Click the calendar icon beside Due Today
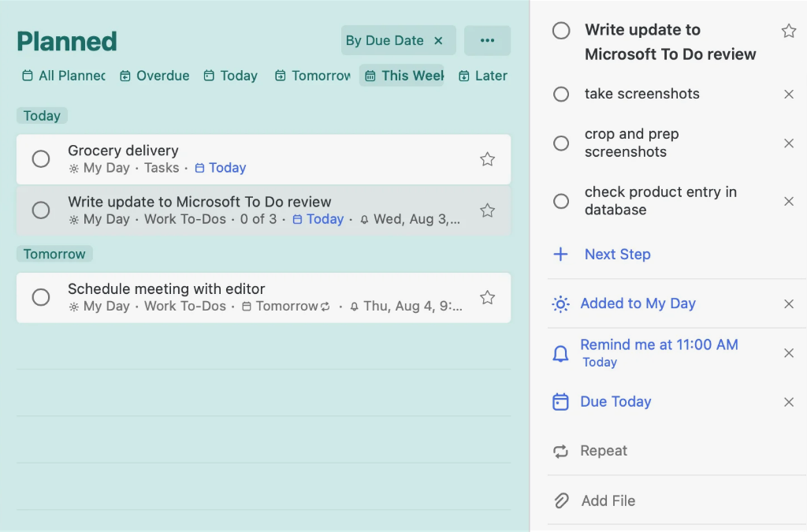807x532 pixels. [x=560, y=402]
